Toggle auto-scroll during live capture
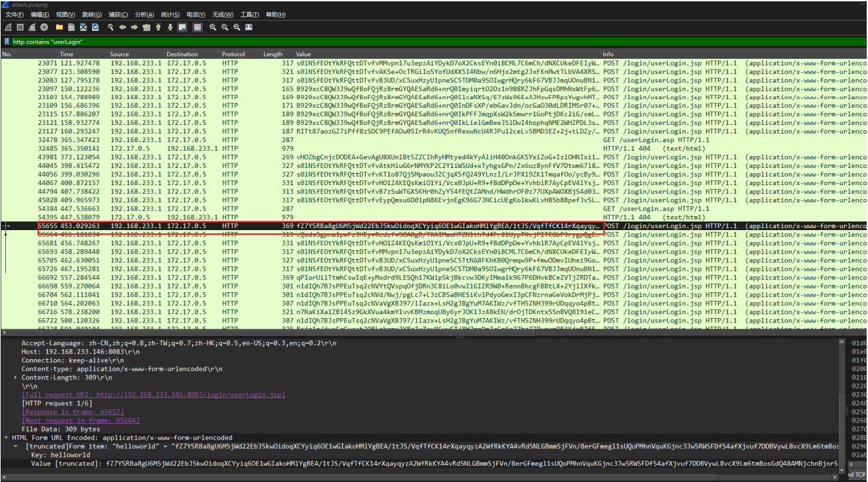This screenshot has height=482, width=868. click(182, 27)
